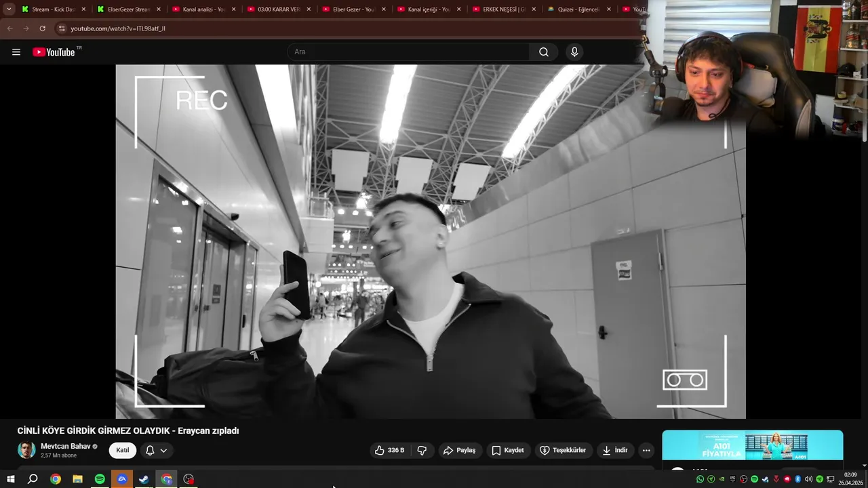Screen dimensions: 868x488
Task: Open the notification bell dropdown
Action: point(157,450)
